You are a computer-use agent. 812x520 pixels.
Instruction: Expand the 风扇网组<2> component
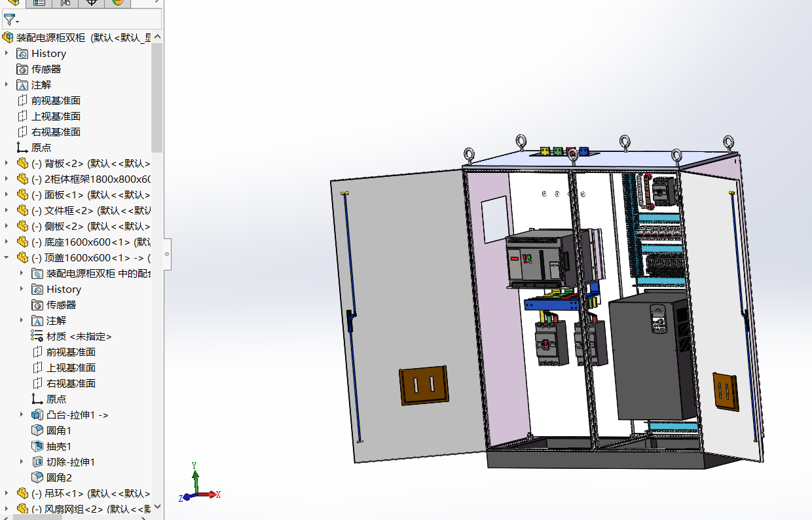(x=7, y=509)
